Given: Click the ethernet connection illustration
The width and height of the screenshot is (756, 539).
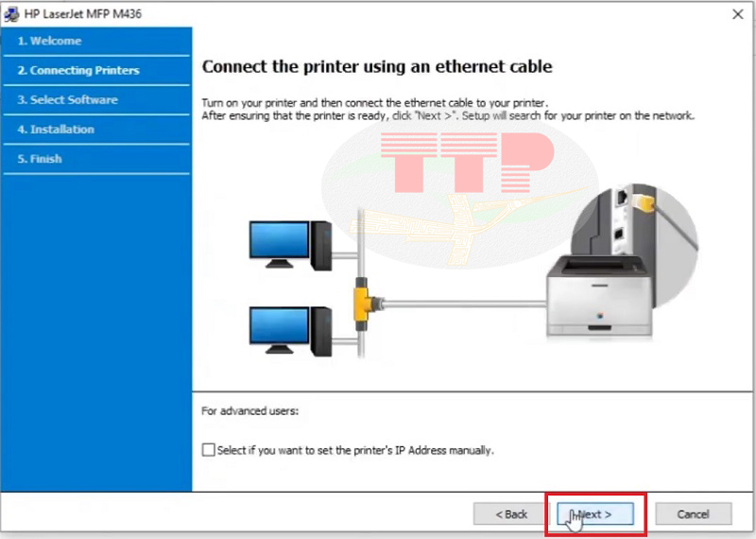Looking at the screenshot, I should tap(472, 270).
